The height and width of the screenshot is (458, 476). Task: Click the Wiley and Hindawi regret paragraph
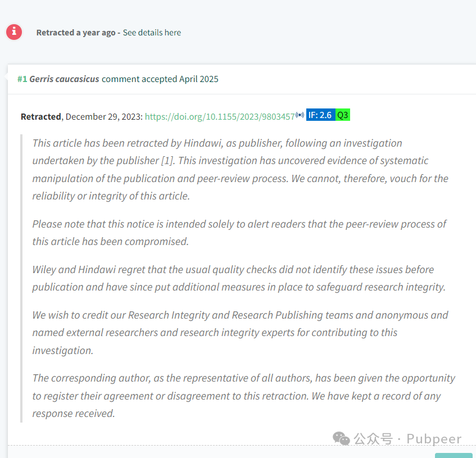pyautogui.click(x=239, y=278)
